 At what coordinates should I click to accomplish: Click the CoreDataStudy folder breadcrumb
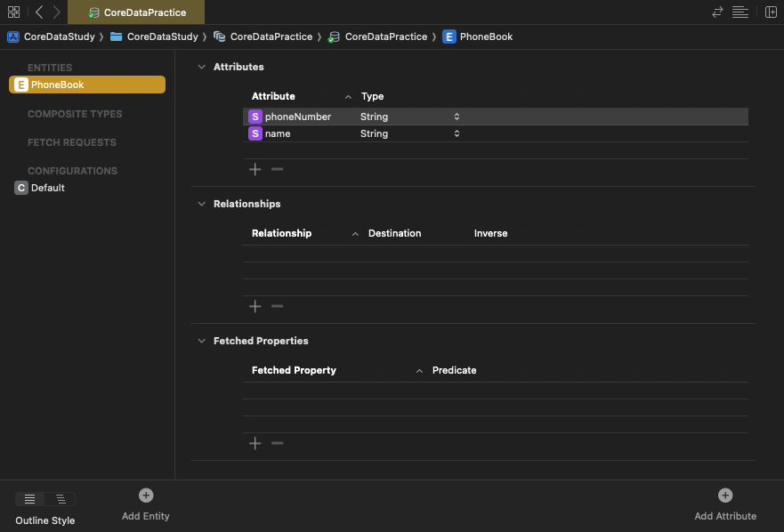(x=154, y=36)
